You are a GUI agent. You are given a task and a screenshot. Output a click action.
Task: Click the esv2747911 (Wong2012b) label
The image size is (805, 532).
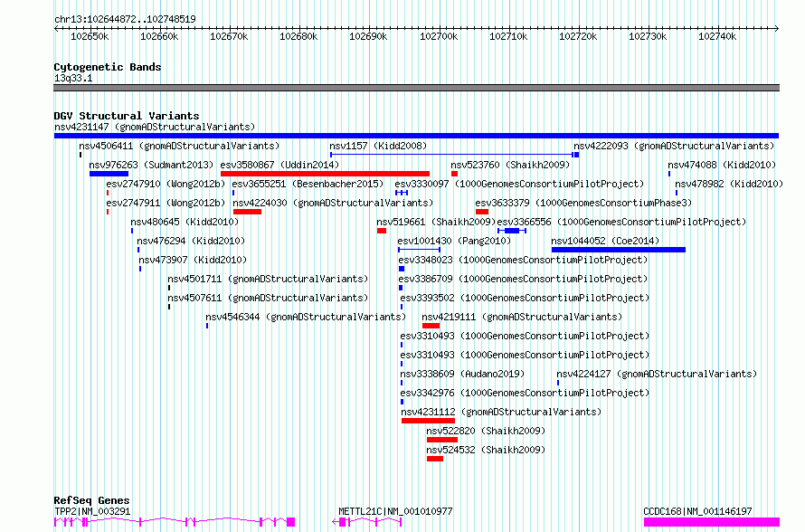(x=166, y=203)
